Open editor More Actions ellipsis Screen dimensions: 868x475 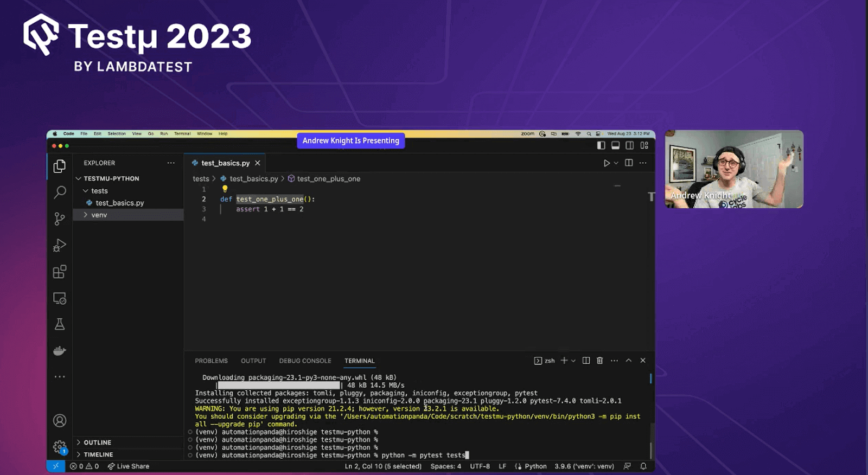click(643, 163)
